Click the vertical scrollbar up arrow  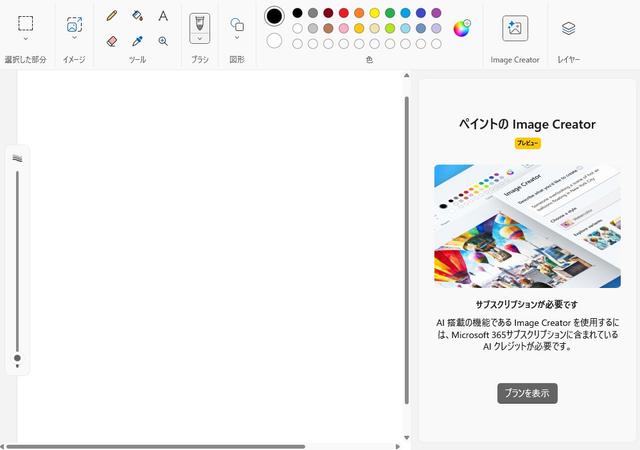click(407, 75)
